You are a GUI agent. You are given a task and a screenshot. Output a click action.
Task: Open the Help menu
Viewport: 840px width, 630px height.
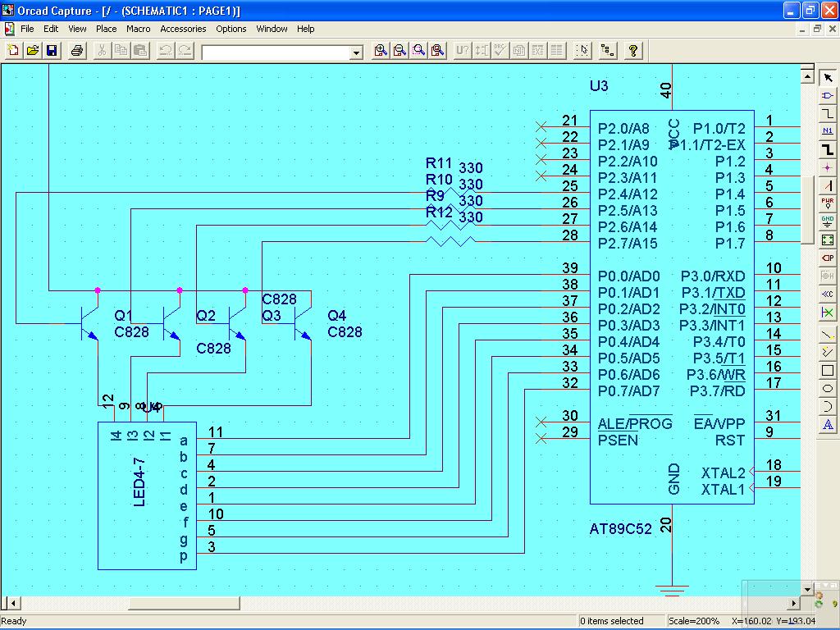305,29
